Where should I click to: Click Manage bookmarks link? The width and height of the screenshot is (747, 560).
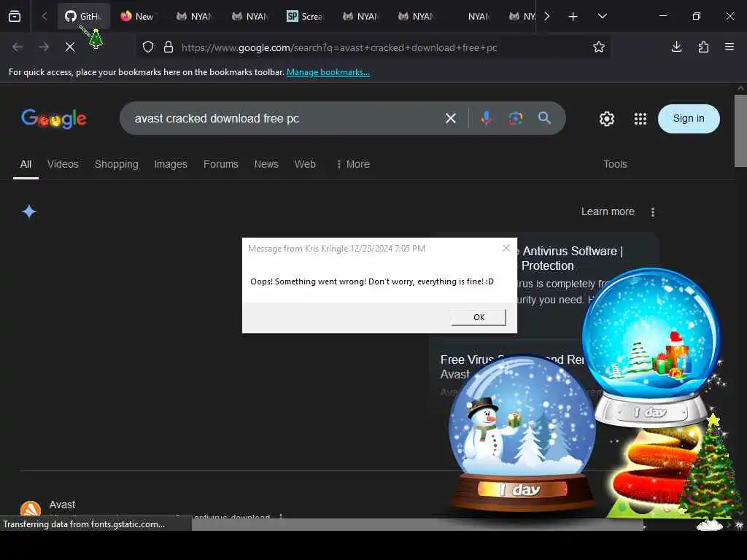[328, 72]
